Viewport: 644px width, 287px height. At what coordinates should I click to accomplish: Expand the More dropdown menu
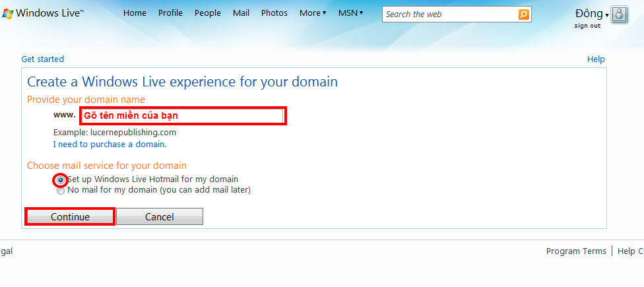click(312, 13)
